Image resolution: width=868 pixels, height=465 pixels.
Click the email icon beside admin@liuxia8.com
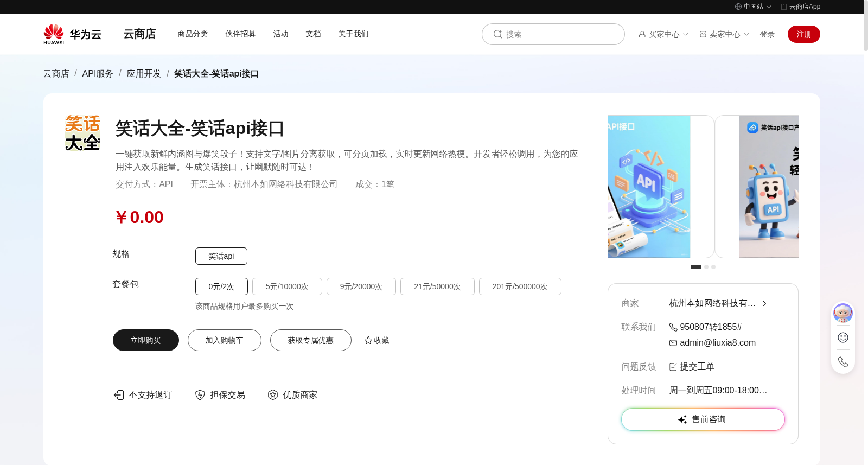[673, 343]
